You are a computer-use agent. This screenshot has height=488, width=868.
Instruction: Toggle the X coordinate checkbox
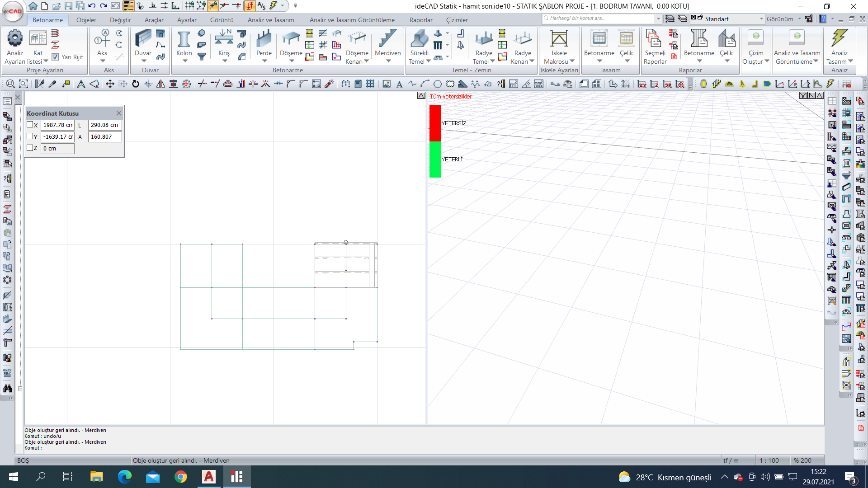click(x=30, y=125)
